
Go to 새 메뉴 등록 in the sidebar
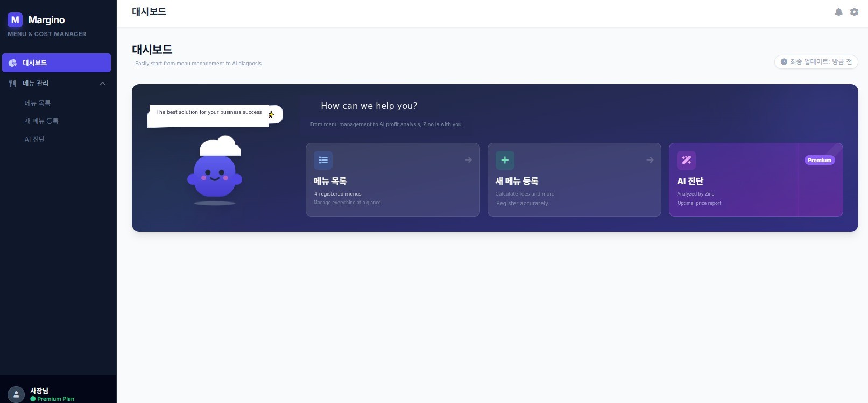(41, 121)
